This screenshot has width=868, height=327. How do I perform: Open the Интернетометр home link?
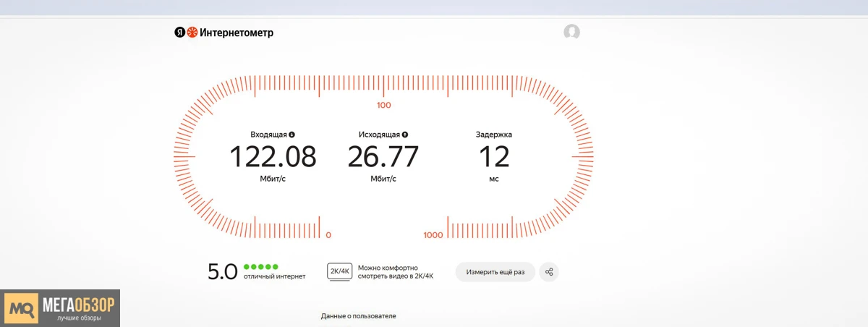pos(237,33)
